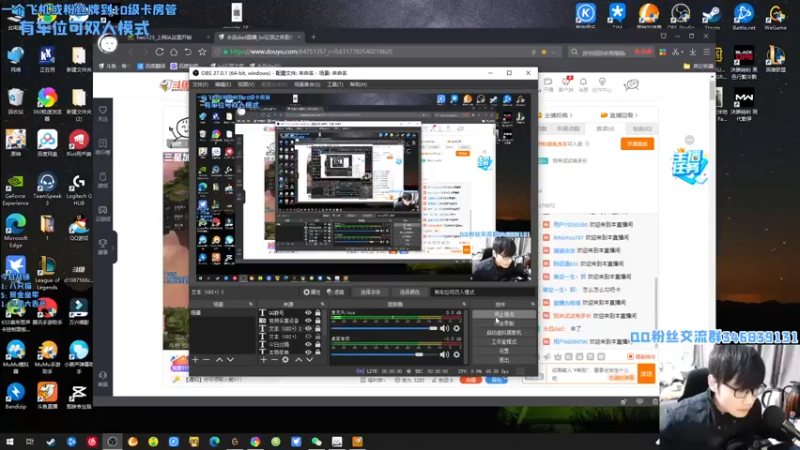Open 设置 from OBS controls panel

[504, 351]
